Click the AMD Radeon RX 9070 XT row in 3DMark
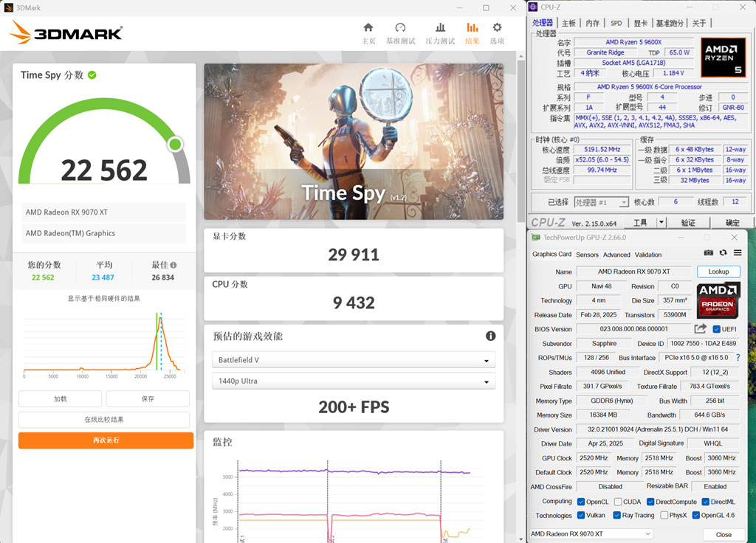 (103, 212)
